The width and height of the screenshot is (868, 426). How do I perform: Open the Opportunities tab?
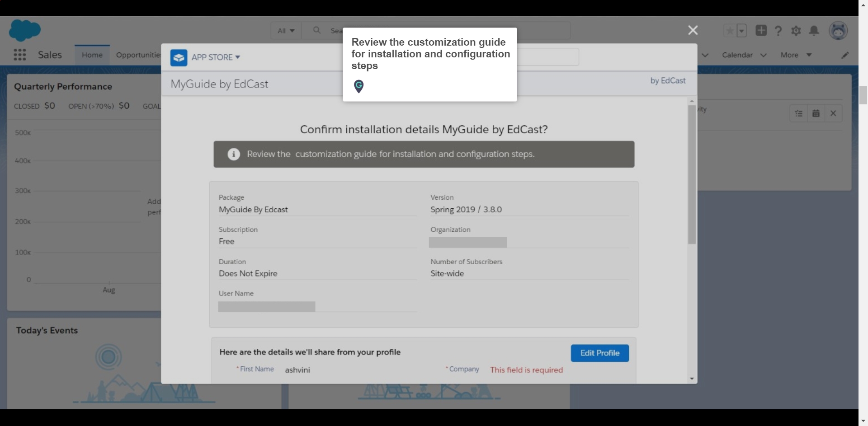tap(138, 55)
